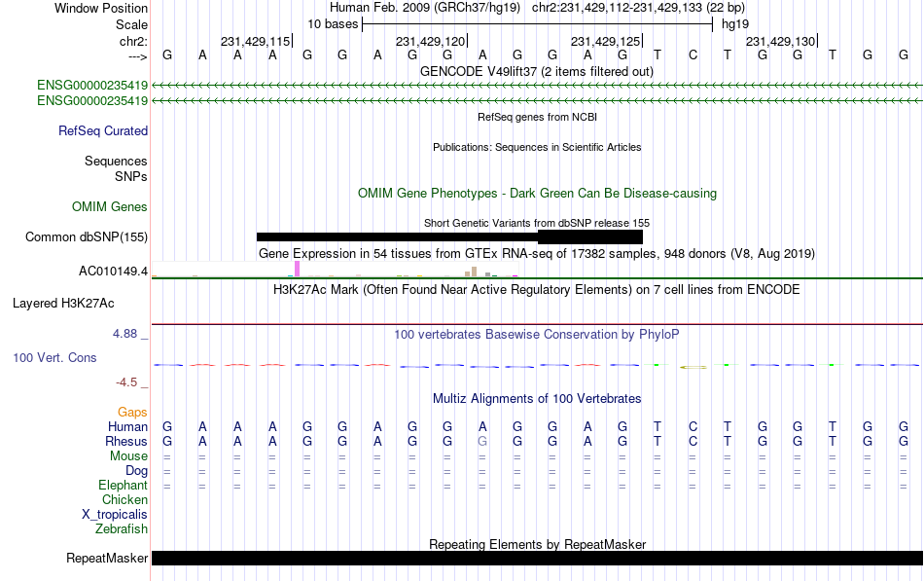Screen dimensions: 924x581
Task: Open 'Repeating Elements by RepeatMasker' track title
Action: (x=537, y=544)
